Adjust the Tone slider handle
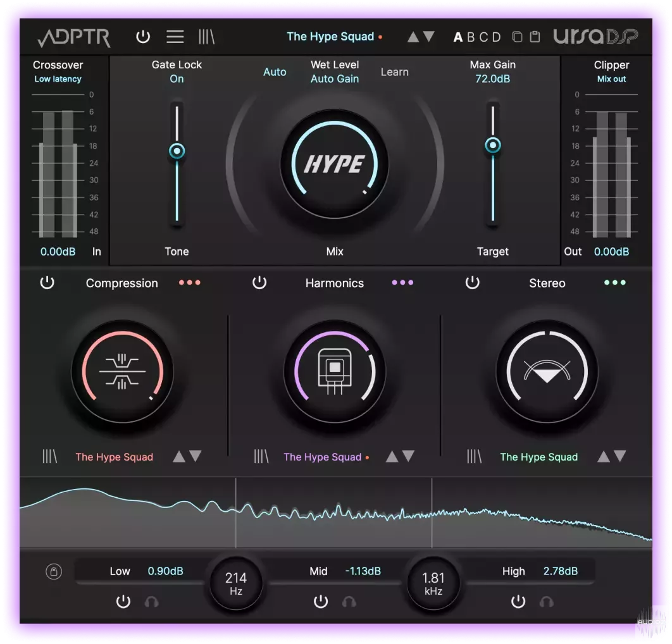 click(x=177, y=151)
